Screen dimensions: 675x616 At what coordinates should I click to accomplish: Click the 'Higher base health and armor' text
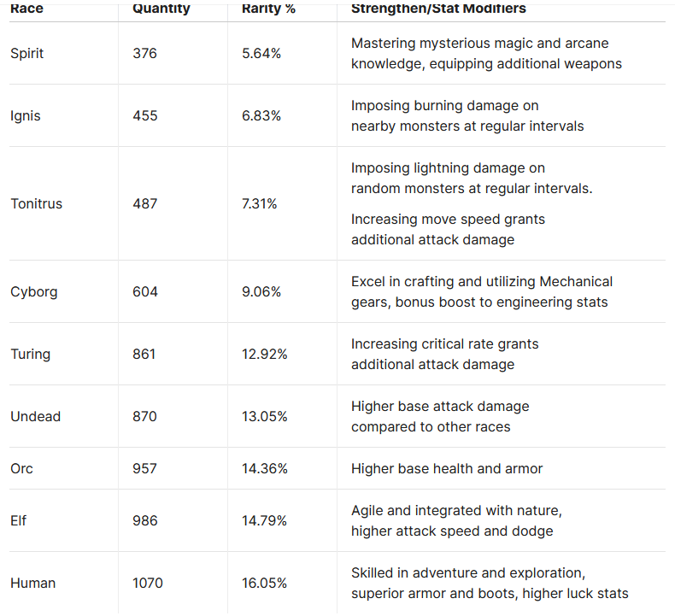coord(447,468)
